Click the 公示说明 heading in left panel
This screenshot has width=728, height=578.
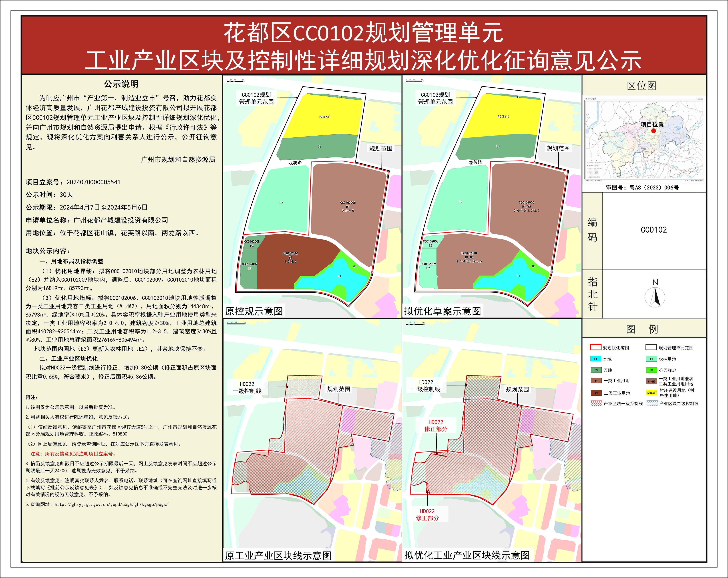[x=121, y=84]
